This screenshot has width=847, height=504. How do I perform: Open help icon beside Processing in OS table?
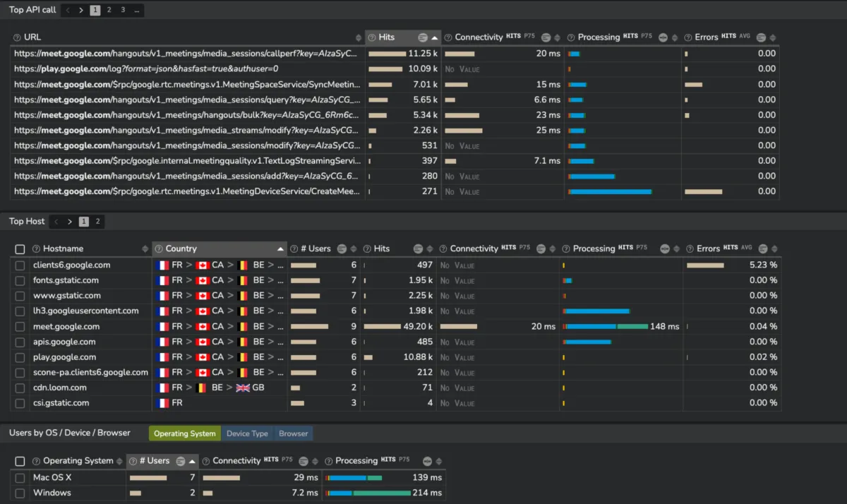[329, 461]
